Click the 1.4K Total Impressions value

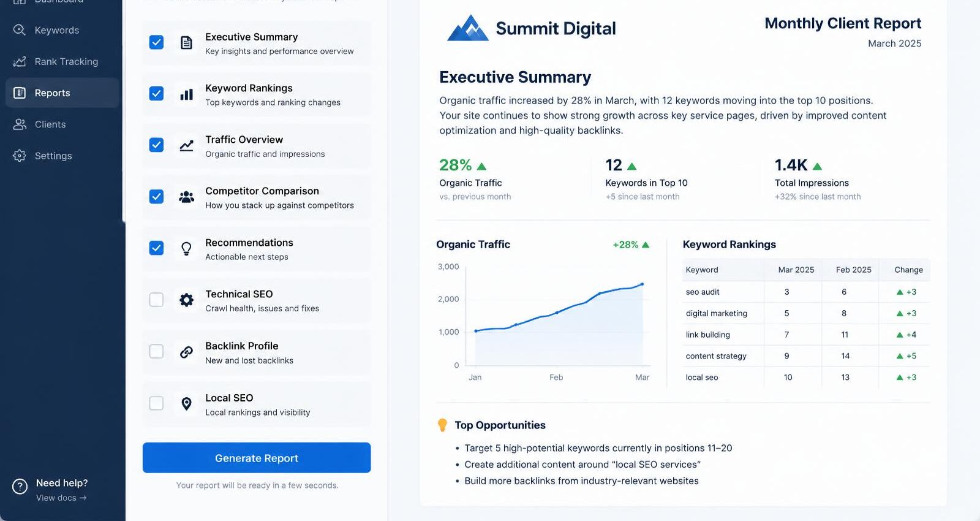click(x=791, y=165)
